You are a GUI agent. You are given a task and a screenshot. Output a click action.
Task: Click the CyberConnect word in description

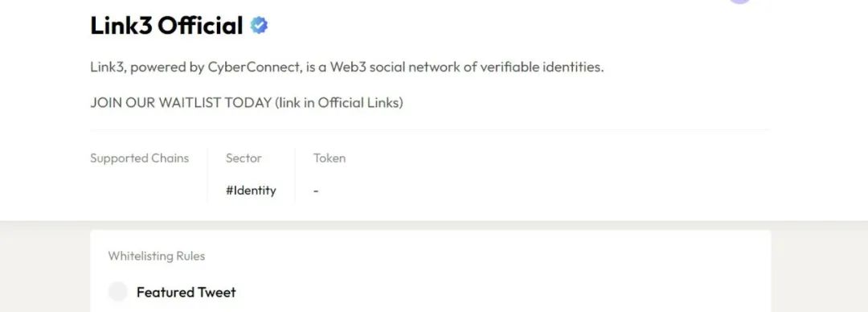pyautogui.click(x=254, y=67)
